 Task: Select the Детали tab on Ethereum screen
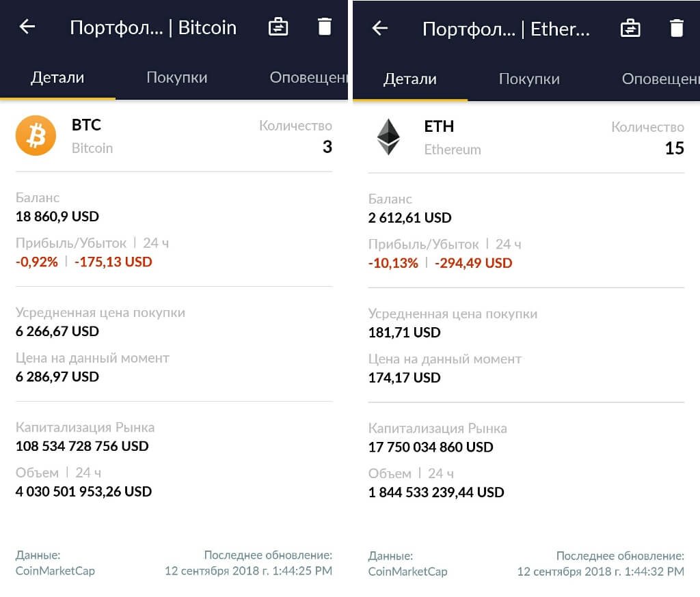(x=410, y=79)
